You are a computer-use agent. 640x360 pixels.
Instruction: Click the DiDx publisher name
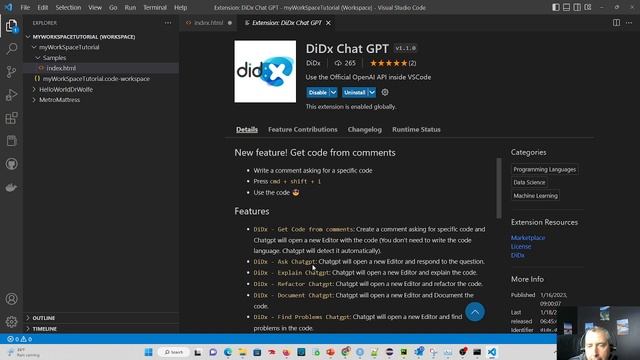click(x=313, y=63)
